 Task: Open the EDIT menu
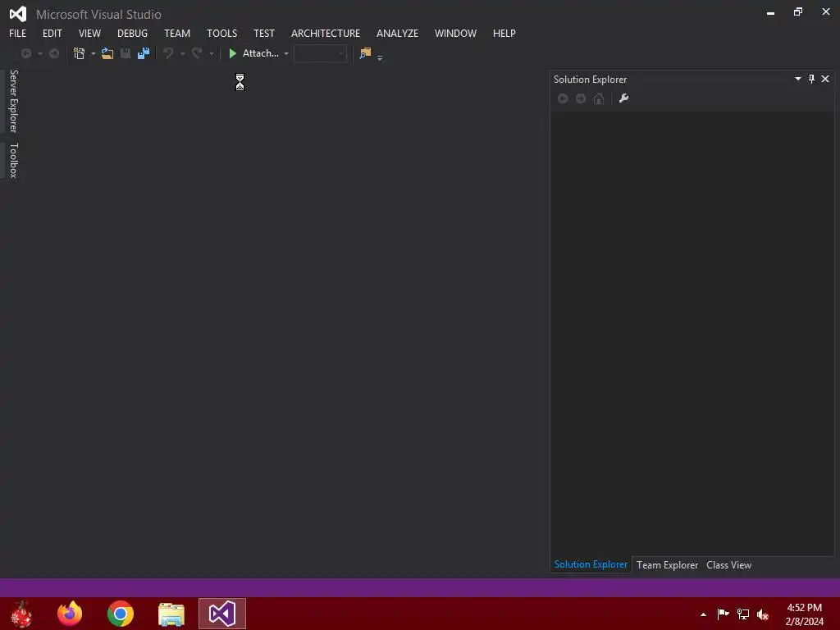point(52,33)
